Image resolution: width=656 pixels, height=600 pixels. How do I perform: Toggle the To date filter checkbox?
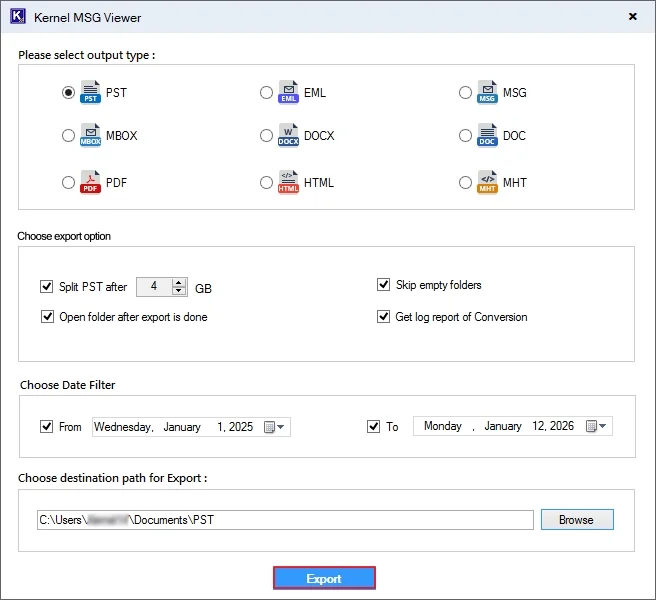tap(373, 426)
